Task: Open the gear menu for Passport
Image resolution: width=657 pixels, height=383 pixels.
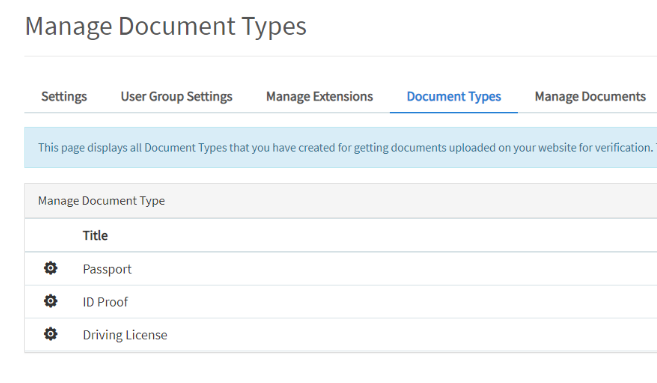Action: 51,268
